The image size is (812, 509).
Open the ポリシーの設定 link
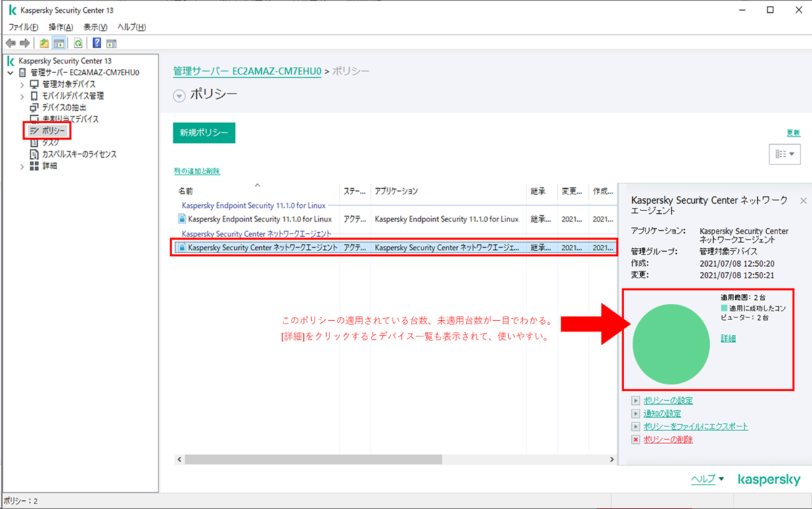(x=668, y=401)
